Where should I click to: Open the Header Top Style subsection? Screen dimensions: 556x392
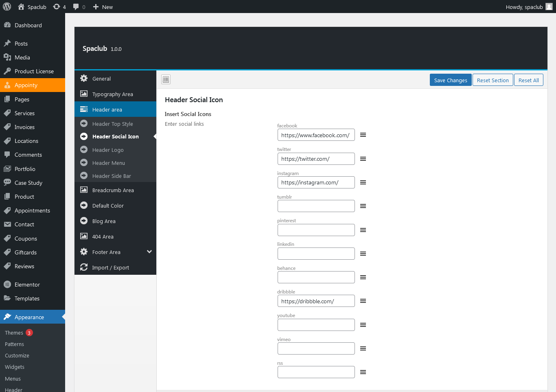[115, 124]
